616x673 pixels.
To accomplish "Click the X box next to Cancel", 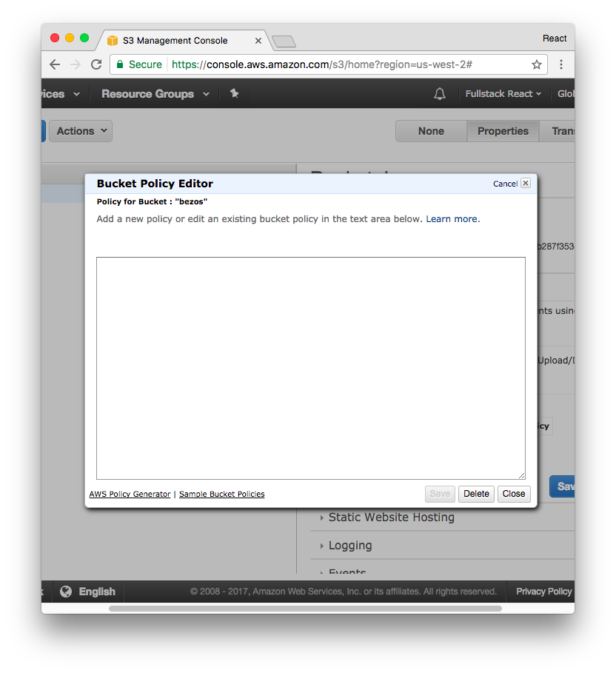I will (x=526, y=184).
